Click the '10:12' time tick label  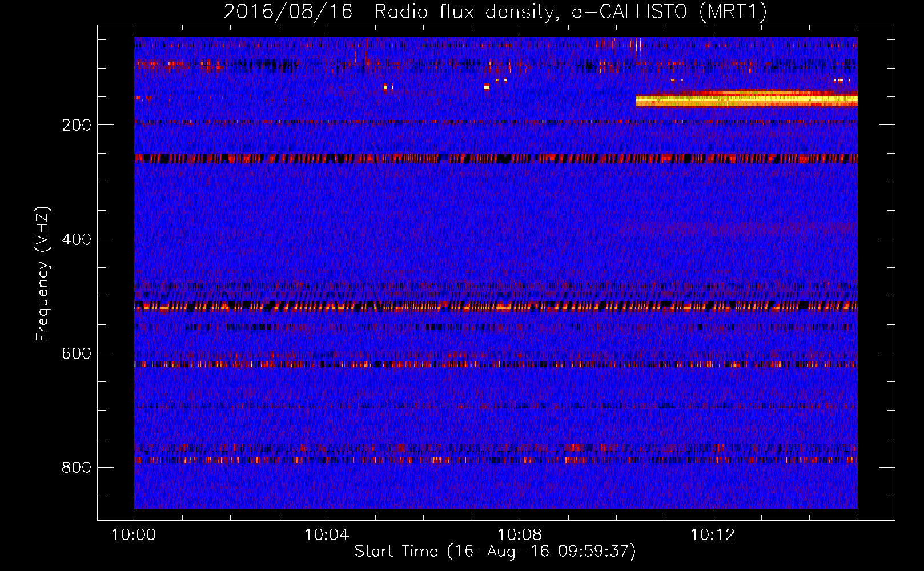pos(713,535)
